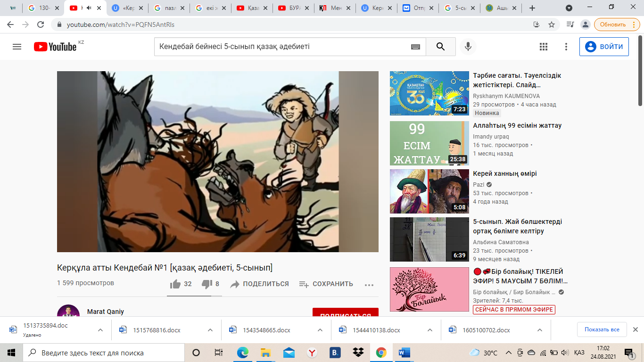Click СОХРАНИТЬ to save the video
The image size is (644, 362).
(x=326, y=284)
